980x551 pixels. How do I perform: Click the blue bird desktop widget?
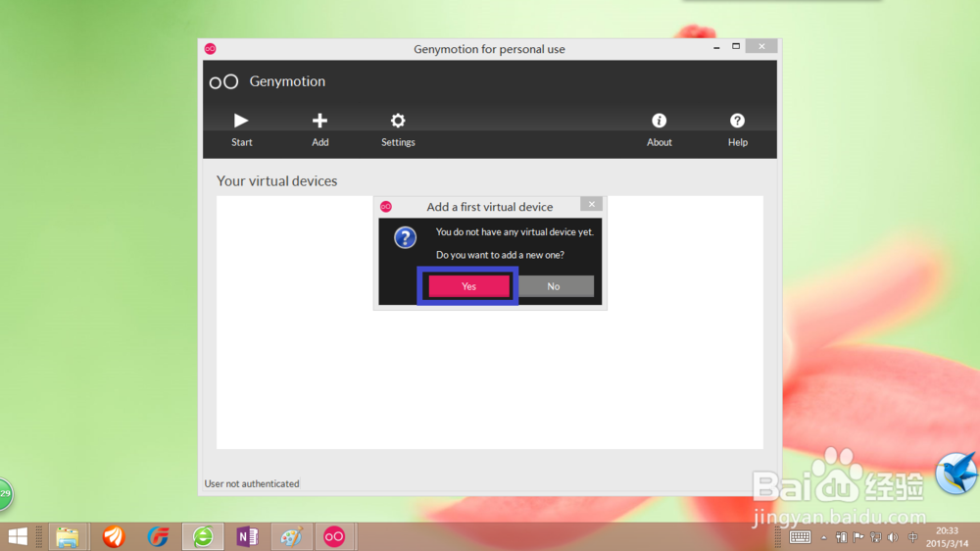coord(956,473)
